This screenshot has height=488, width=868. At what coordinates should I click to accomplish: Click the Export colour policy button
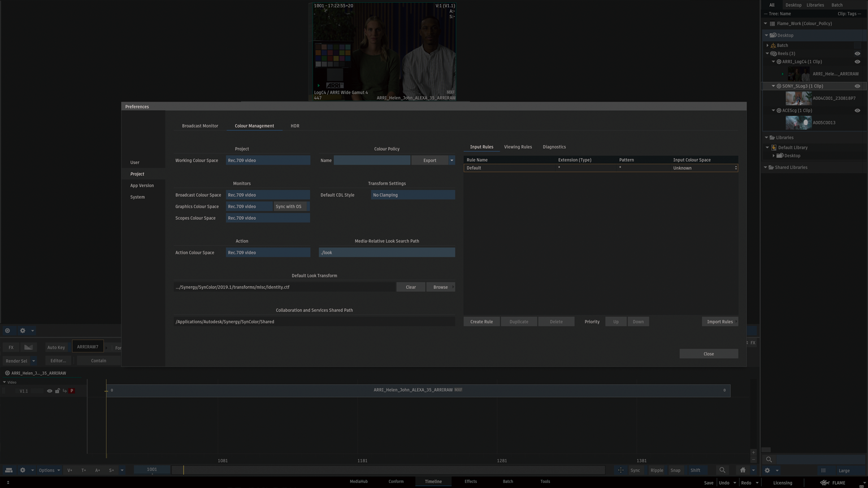pyautogui.click(x=430, y=160)
